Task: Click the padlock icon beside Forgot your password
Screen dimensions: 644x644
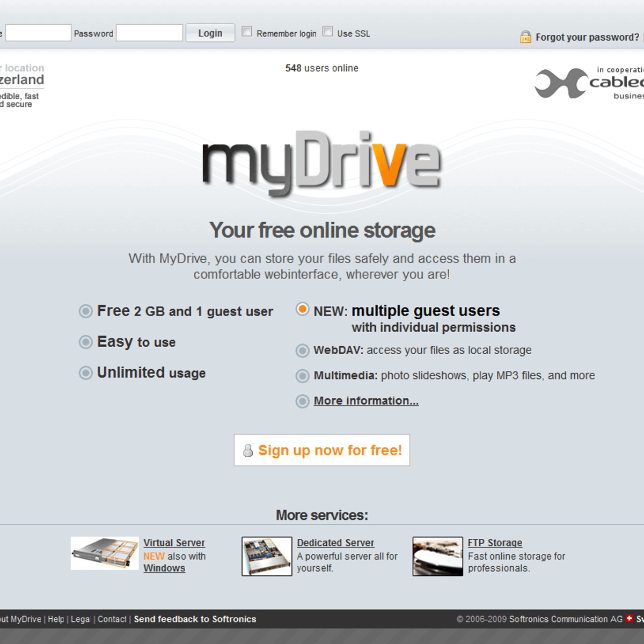Action: point(525,36)
